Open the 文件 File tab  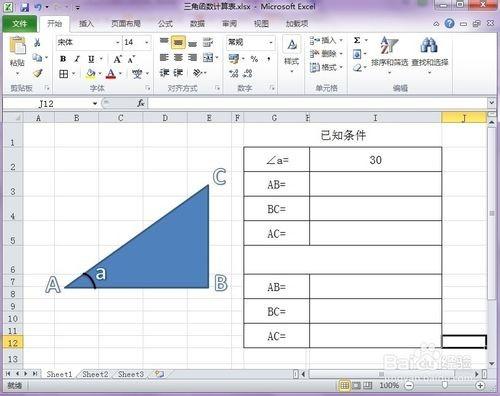(x=20, y=24)
